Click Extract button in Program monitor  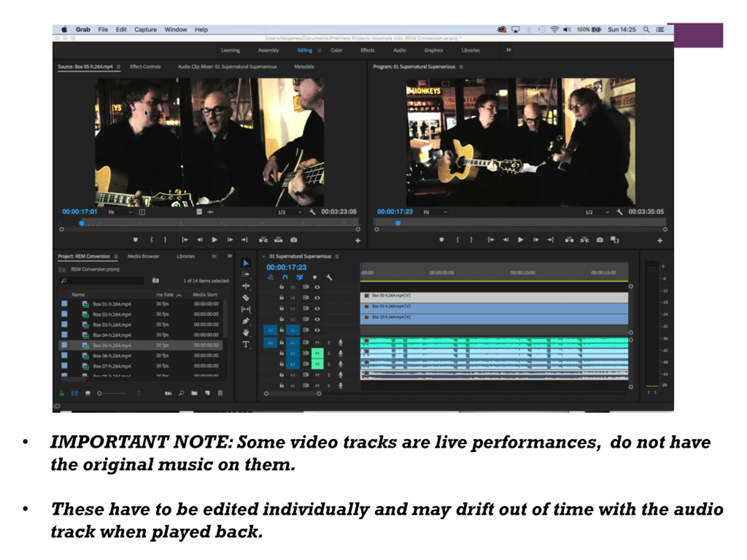(x=584, y=240)
